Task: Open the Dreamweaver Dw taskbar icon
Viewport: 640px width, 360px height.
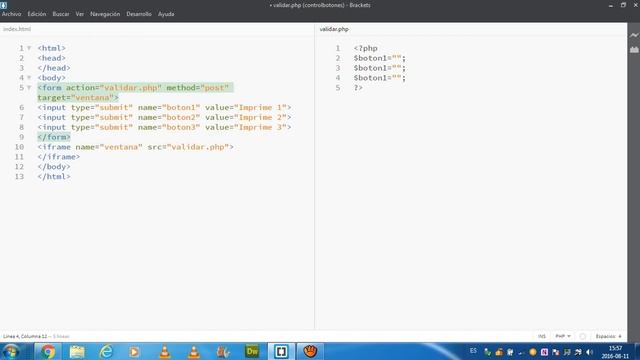Action: [252, 351]
